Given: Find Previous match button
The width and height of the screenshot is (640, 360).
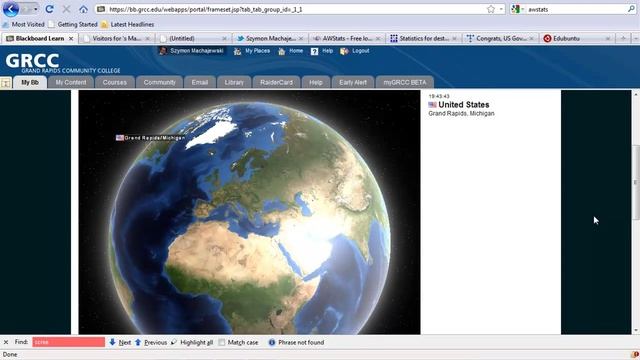Looking at the screenshot, I should click(x=151, y=342).
